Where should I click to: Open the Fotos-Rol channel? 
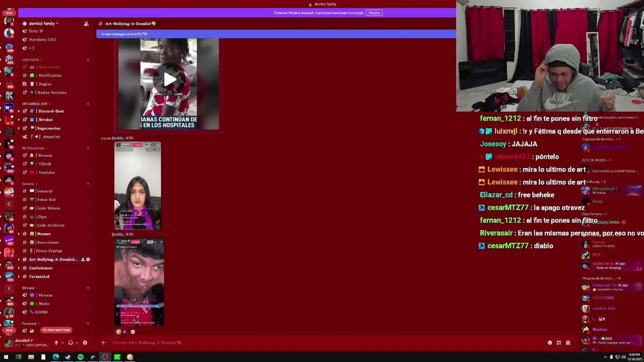coord(55,200)
